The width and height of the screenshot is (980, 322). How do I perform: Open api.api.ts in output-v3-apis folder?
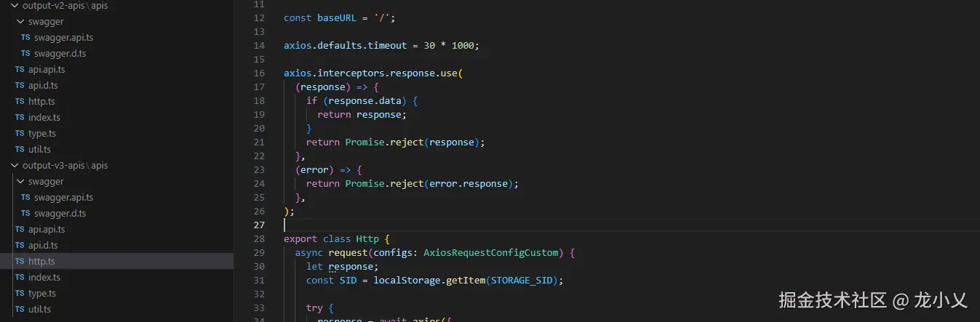[x=47, y=230]
